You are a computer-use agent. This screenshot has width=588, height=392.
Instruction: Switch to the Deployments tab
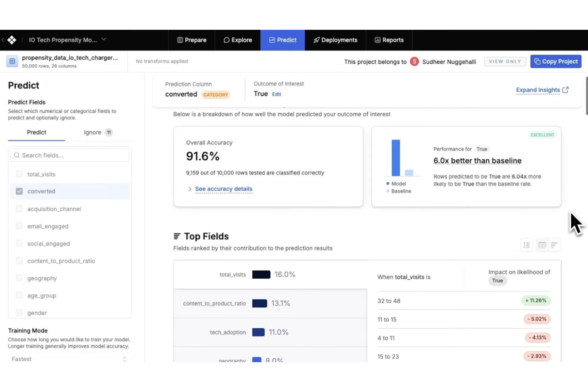[x=335, y=40]
